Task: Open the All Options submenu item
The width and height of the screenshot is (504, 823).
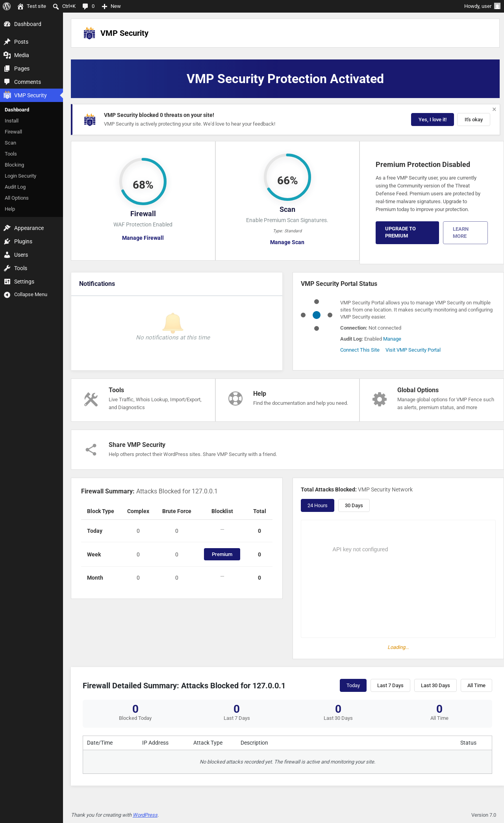Action: [x=17, y=198]
